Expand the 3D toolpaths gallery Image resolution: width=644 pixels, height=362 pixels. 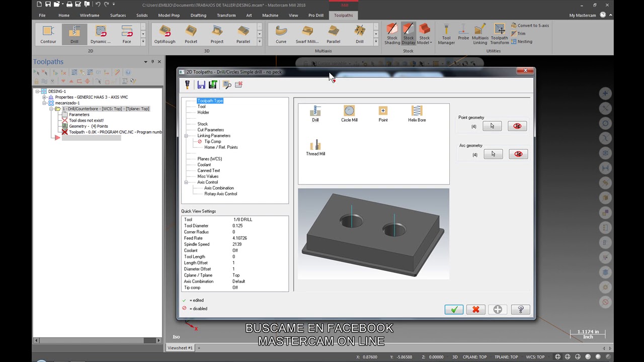pos(260,41)
